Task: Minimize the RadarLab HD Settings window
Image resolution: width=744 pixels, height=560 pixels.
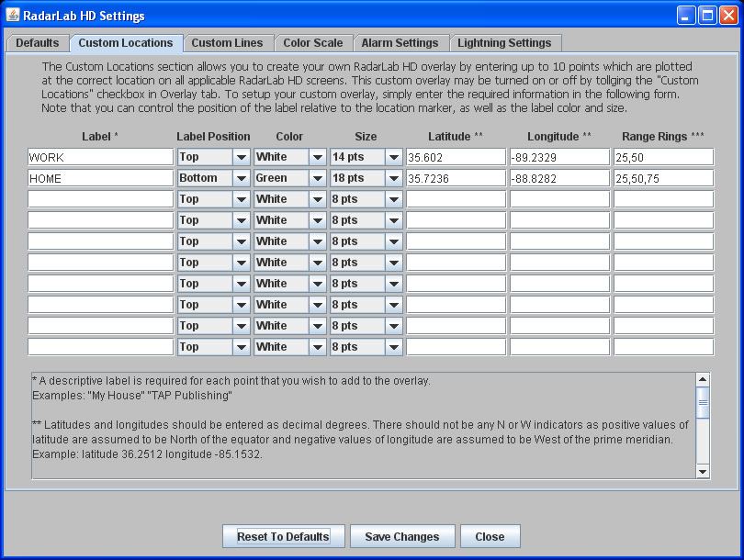Action: pyautogui.click(x=685, y=16)
